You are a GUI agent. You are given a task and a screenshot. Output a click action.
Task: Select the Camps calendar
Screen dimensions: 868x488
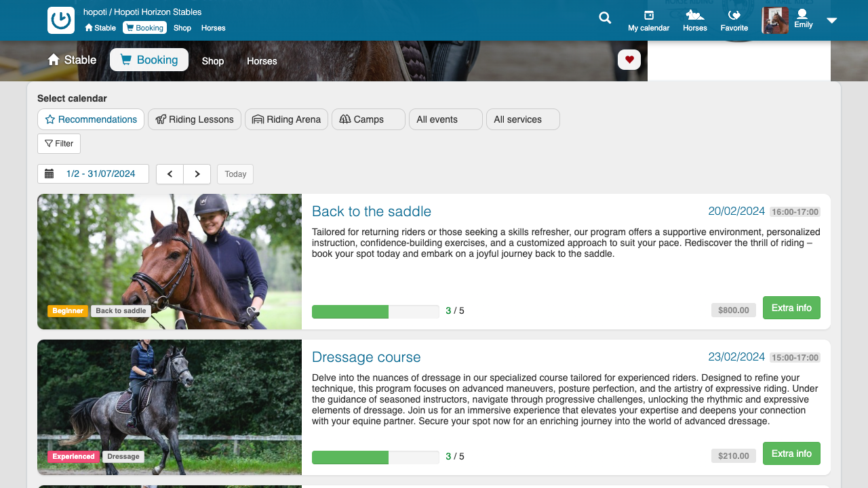[368, 119]
